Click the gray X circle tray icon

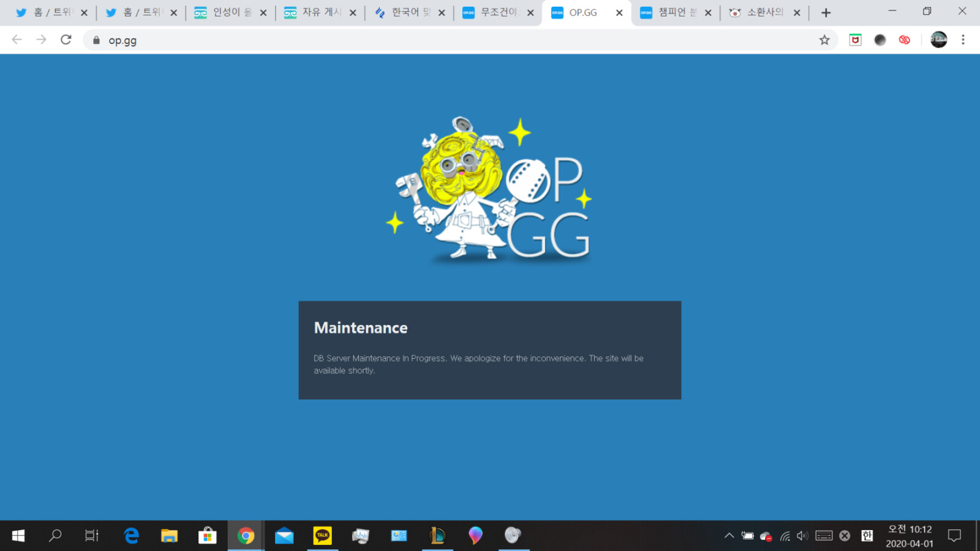click(x=845, y=536)
